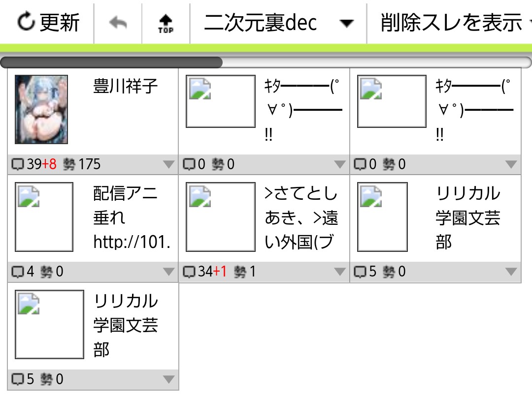Screen dimensions: 532x399
Task: Open the 配信アニ垂れ http://101. thread
Action: [132, 217]
